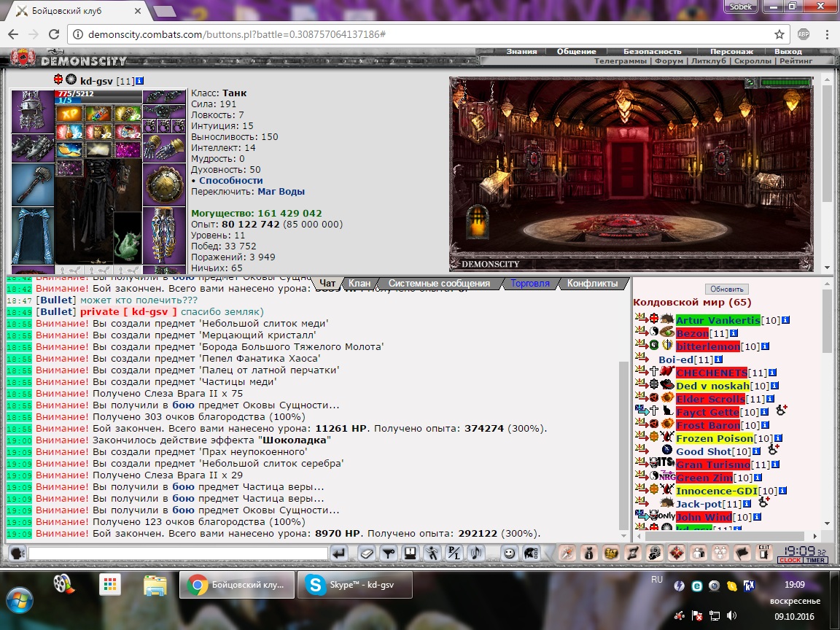Bookmark page with the star icon
Image resolution: width=840 pixels, height=630 pixels.
(x=779, y=34)
